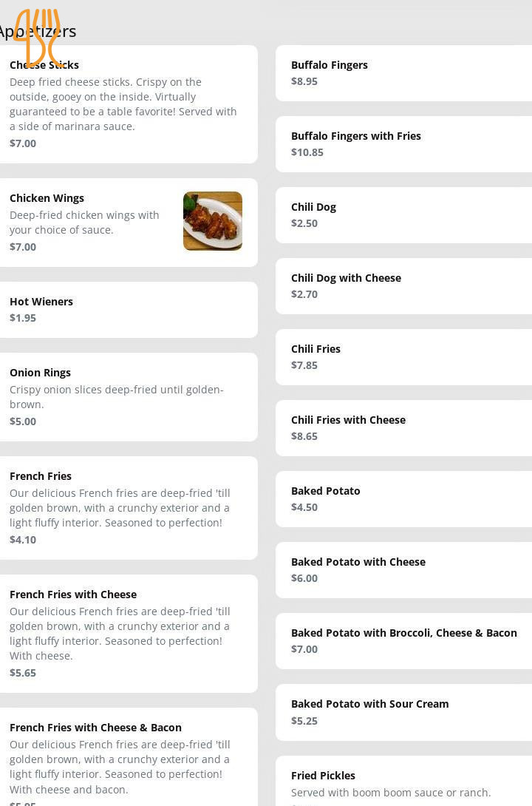
Task: Open the Chicken Wings photo thumbnail
Action: [213, 221]
